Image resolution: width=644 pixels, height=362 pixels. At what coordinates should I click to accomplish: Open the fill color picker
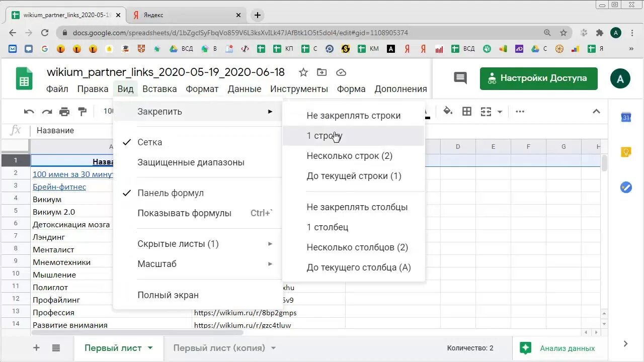click(x=447, y=111)
